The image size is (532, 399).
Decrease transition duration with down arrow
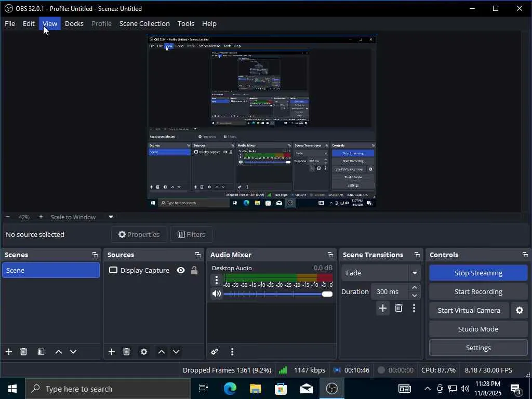click(x=414, y=296)
